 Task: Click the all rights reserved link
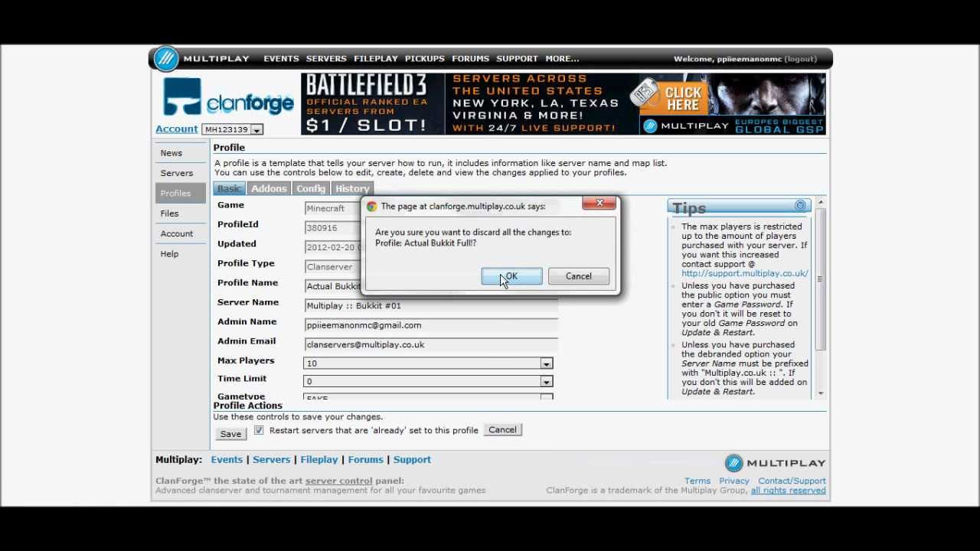click(789, 491)
